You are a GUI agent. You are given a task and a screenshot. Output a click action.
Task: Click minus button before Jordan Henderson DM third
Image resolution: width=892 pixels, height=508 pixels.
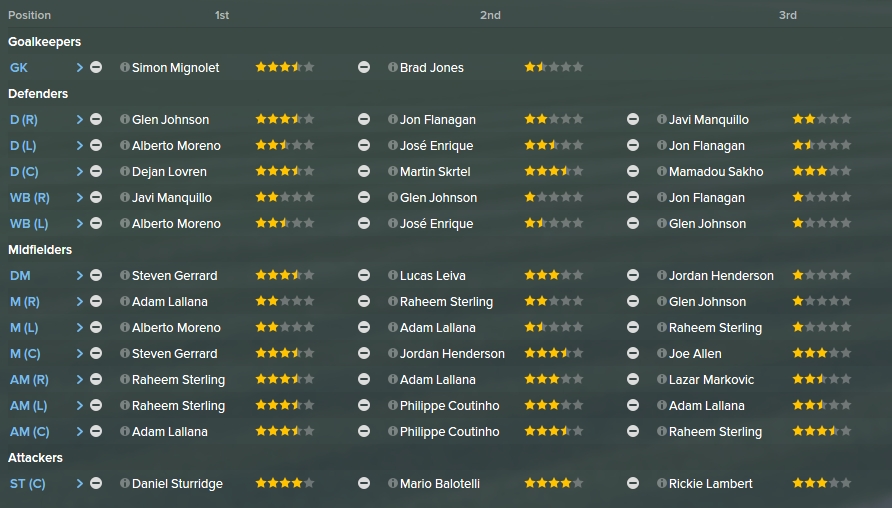click(633, 275)
